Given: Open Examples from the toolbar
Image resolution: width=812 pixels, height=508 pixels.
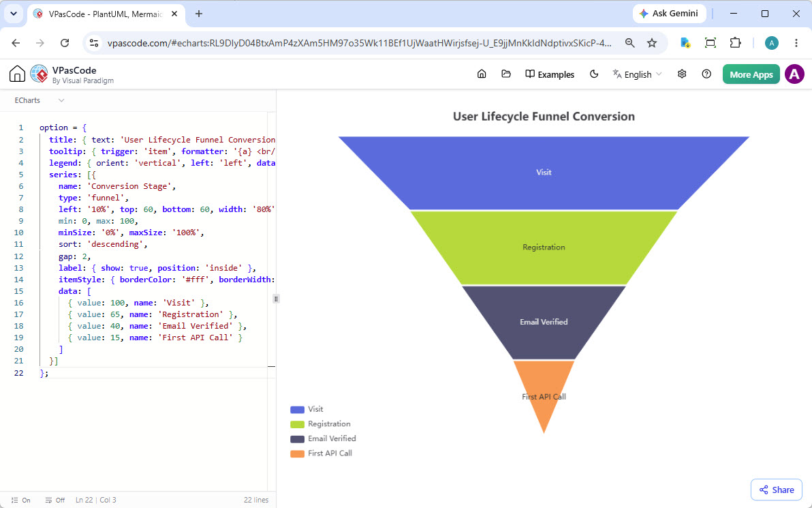Looking at the screenshot, I should pos(550,74).
